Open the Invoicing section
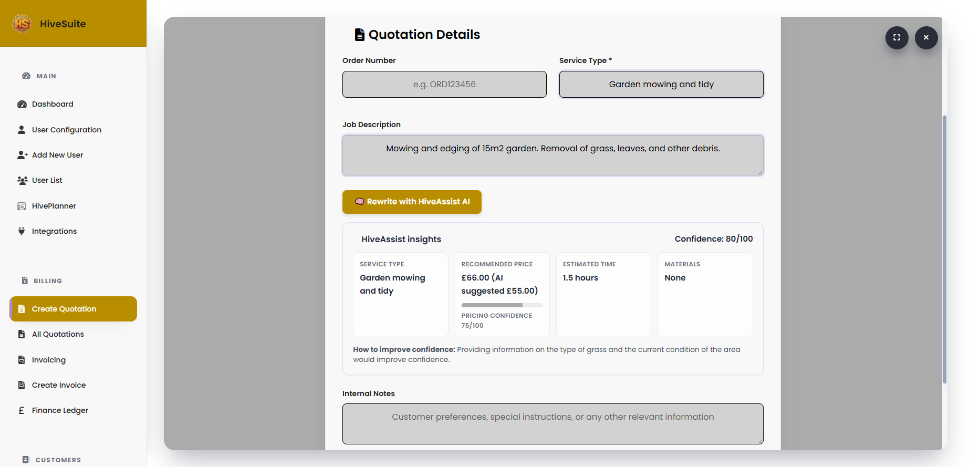Screen dimensions: 980x467 click(48, 360)
